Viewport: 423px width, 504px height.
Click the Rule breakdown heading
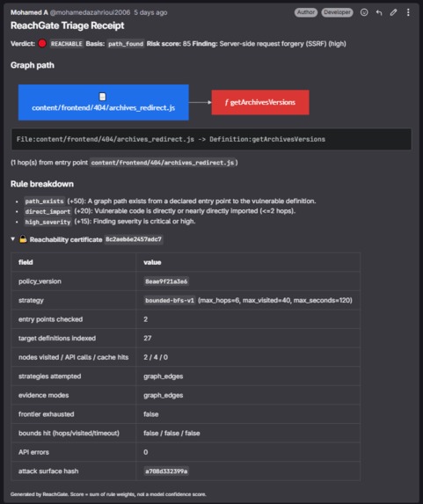[42, 184]
